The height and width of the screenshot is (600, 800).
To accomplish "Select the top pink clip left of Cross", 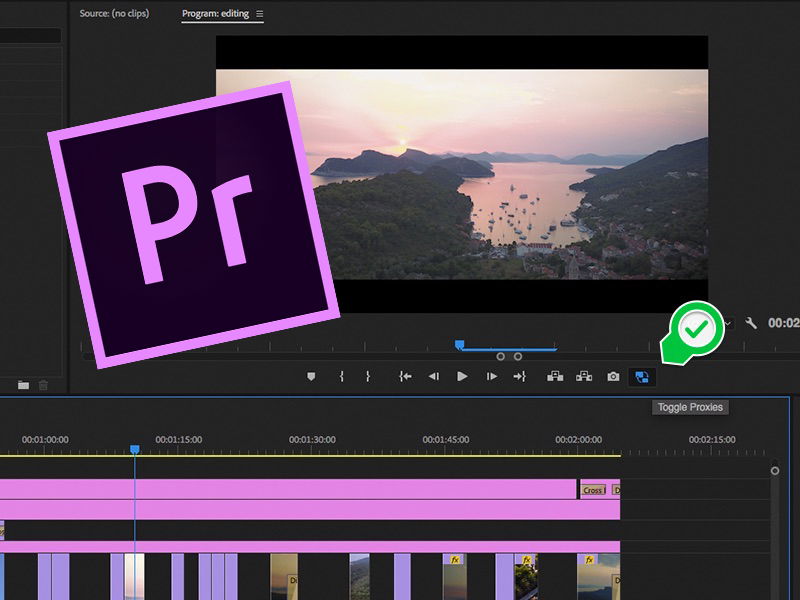I will (x=288, y=489).
